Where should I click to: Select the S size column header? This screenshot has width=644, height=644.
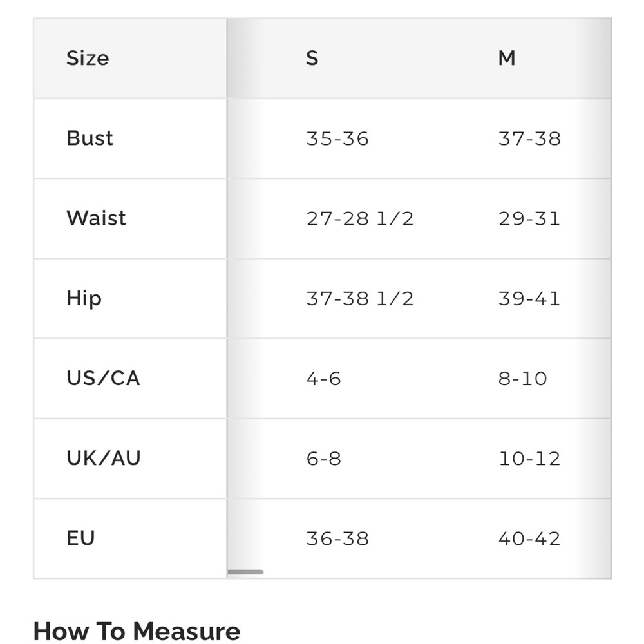[x=312, y=58]
